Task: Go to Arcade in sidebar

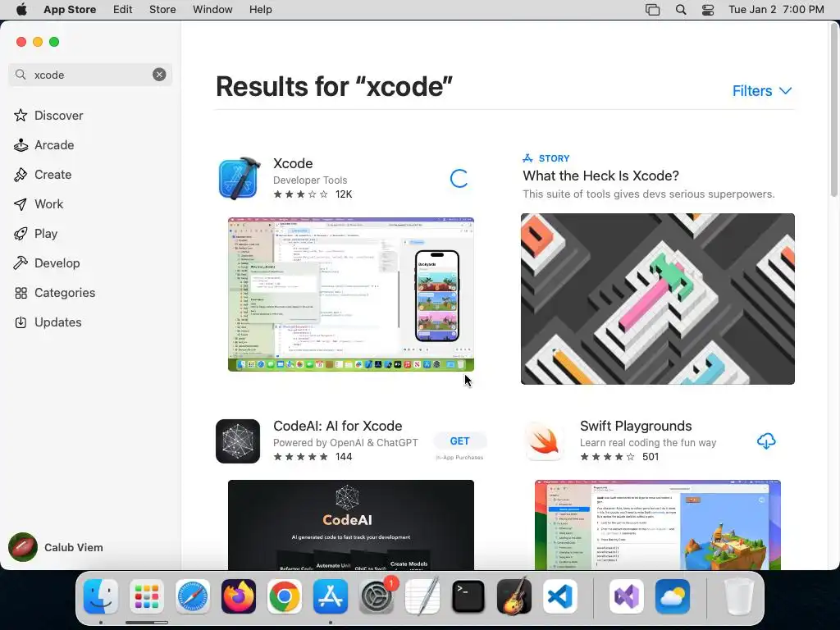Action: [44, 144]
